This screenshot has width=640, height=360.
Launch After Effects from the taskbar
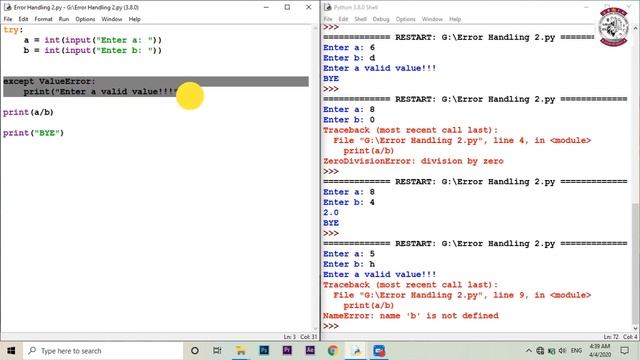(310, 350)
